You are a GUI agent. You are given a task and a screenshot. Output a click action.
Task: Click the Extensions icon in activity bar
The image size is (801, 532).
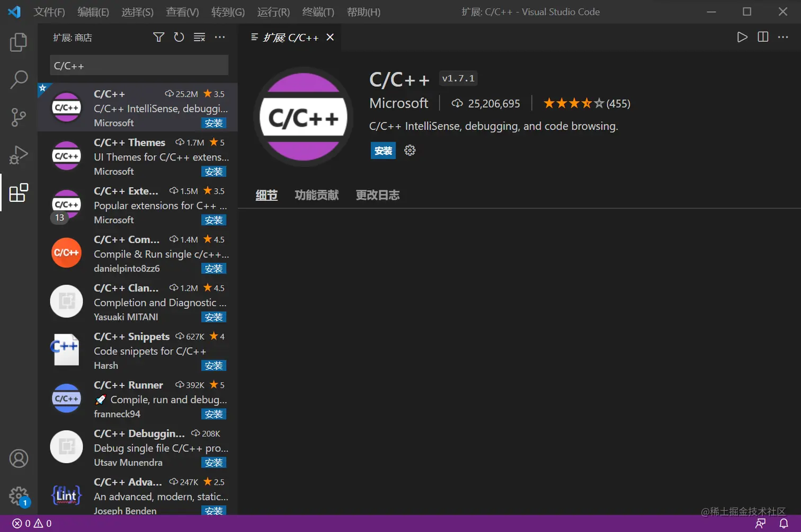click(18, 193)
